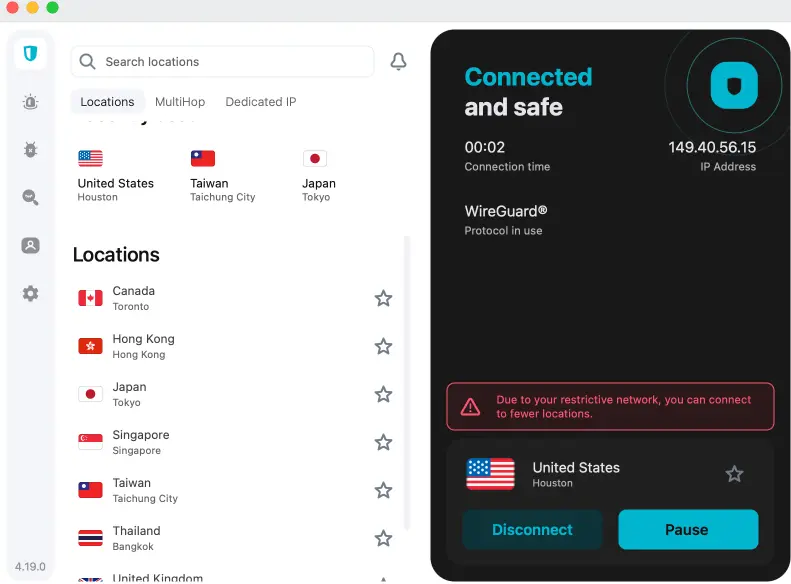Click the Thailand flag icon
The height and width of the screenshot is (584, 791).
90,538
